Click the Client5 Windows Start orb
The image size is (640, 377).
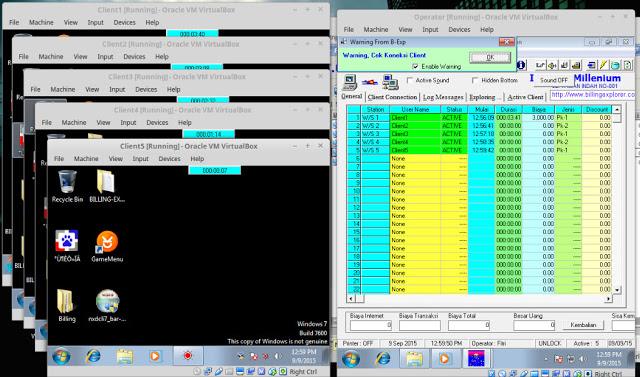(61, 357)
